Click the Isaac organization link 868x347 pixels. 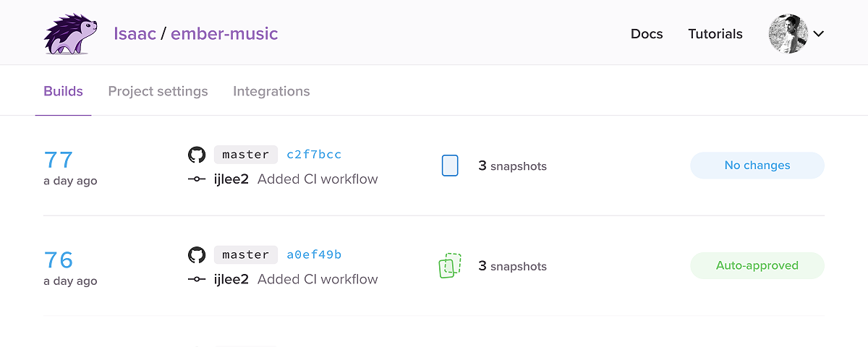(135, 33)
